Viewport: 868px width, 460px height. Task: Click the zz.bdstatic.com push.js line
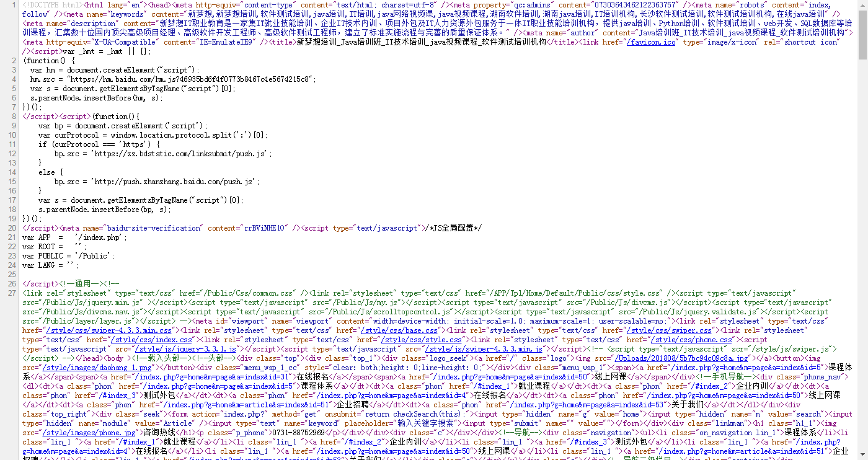163,154
